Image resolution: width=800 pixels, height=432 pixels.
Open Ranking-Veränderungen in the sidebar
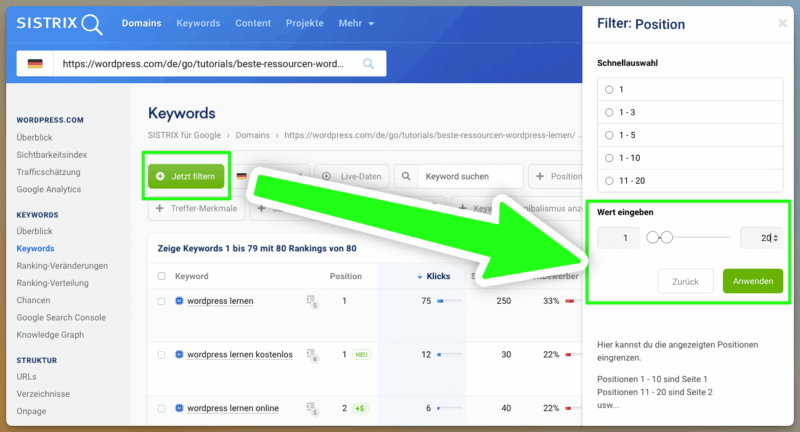(62, 265)
